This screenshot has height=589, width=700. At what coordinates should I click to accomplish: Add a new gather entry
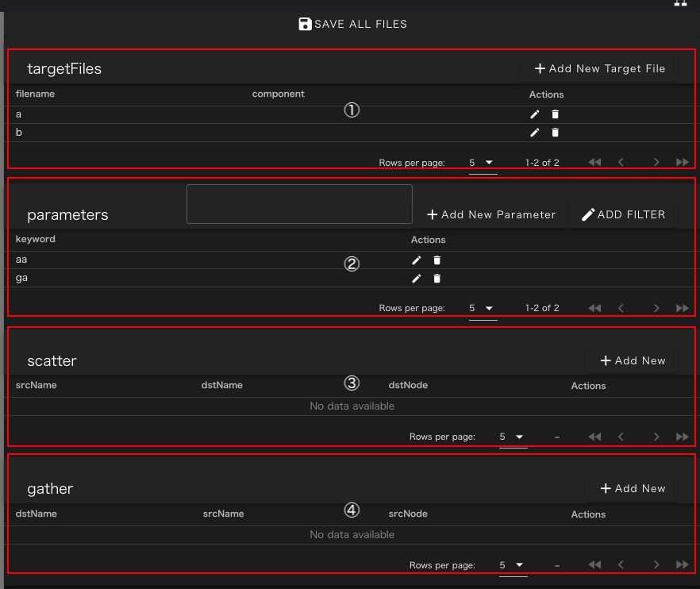(633, 488)
